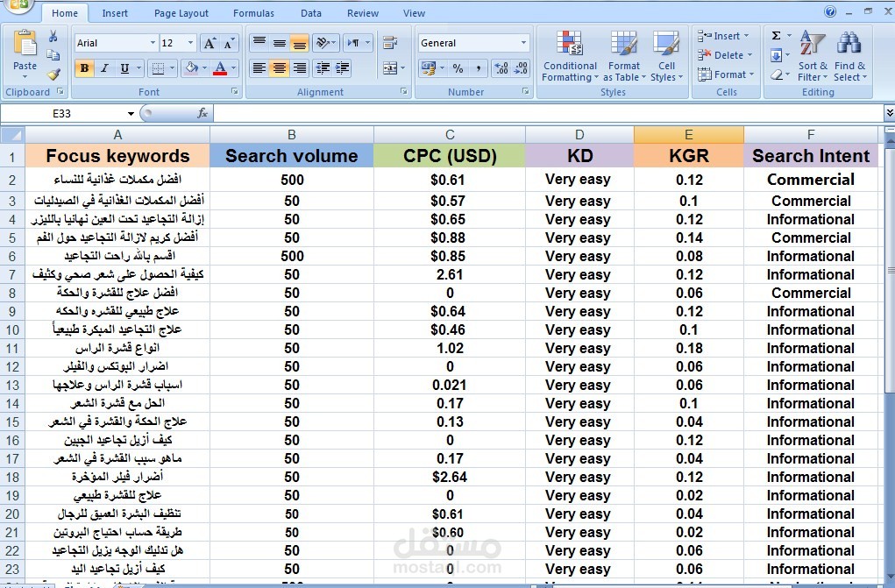The height and width of the screenshot is (588, 895).
Task: Open the General number format dropdown
Action: tap(525, 42)
